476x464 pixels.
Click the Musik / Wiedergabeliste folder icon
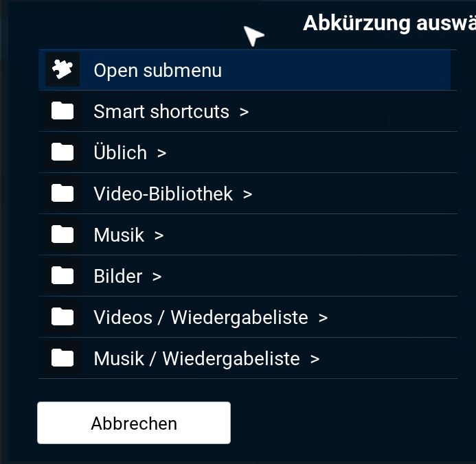63,358
